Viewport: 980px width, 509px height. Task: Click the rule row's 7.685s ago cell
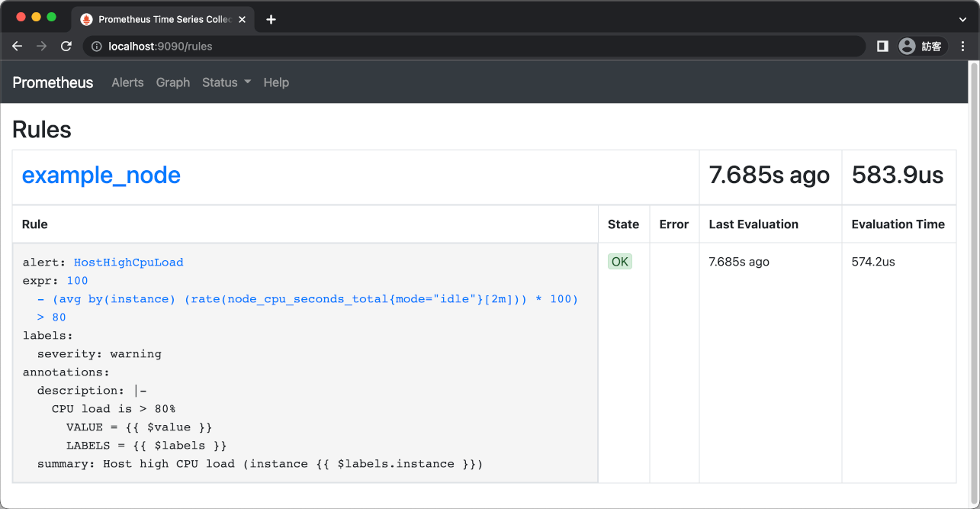(x=739, y=262)
